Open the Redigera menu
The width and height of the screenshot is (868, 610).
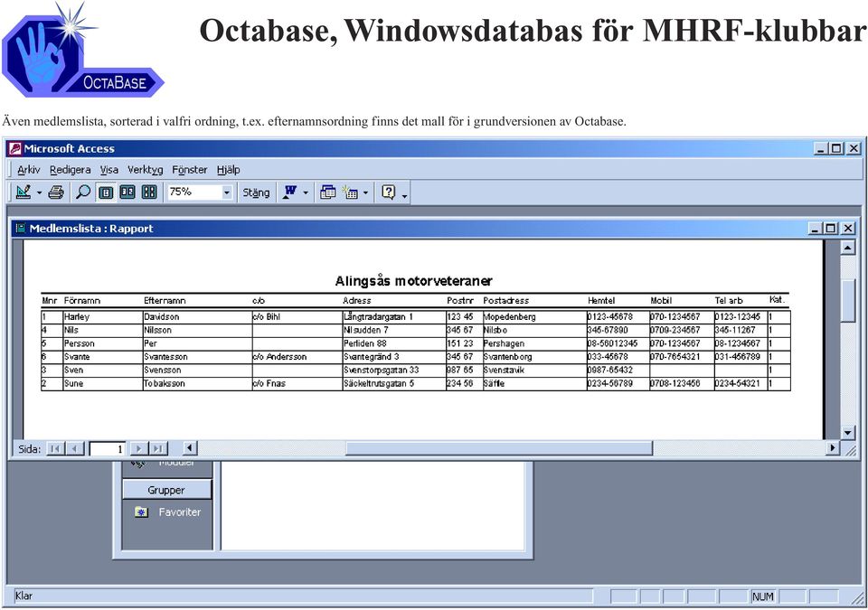pos(70,170)
